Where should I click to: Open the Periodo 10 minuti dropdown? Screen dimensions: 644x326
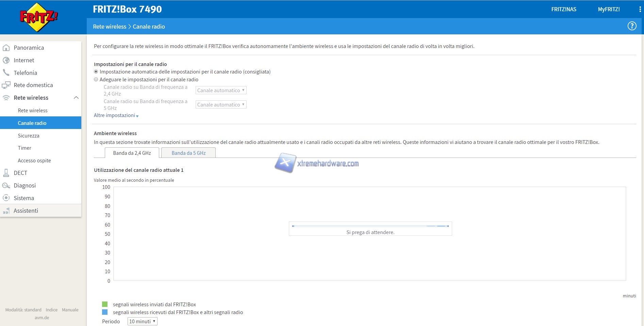pyautogui.click(x=142, y=321)
